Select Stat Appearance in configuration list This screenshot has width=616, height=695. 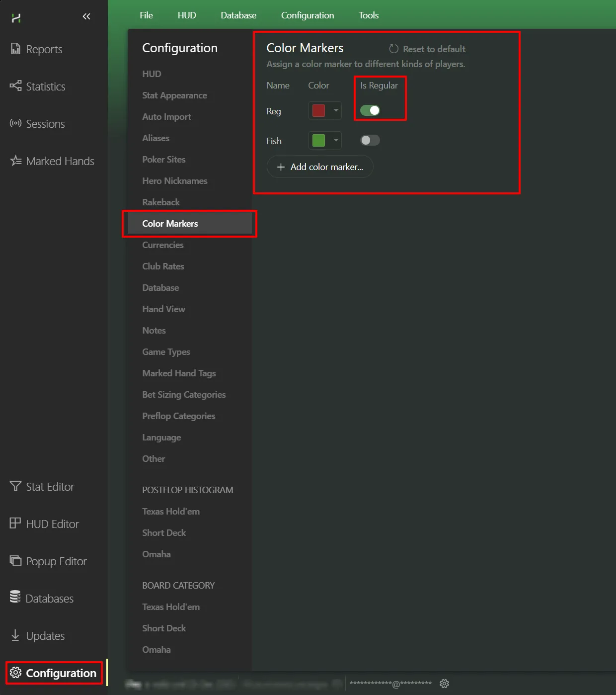coord(174,95)
